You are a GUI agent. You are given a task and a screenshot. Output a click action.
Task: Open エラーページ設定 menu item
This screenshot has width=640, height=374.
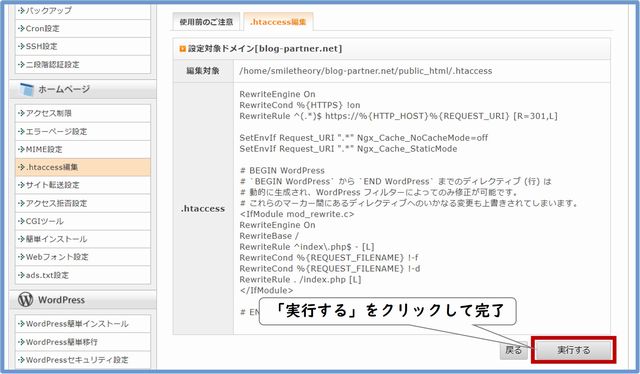(83, 131)
